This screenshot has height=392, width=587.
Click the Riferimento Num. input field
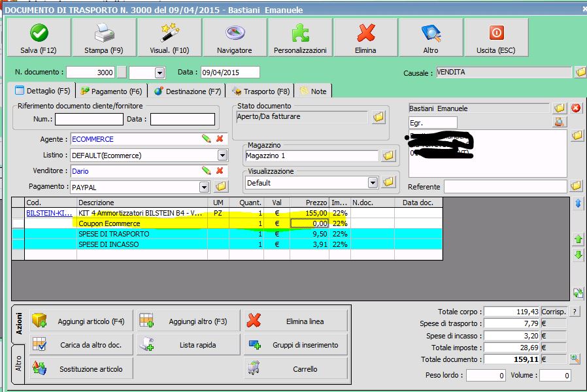point(89,120)
